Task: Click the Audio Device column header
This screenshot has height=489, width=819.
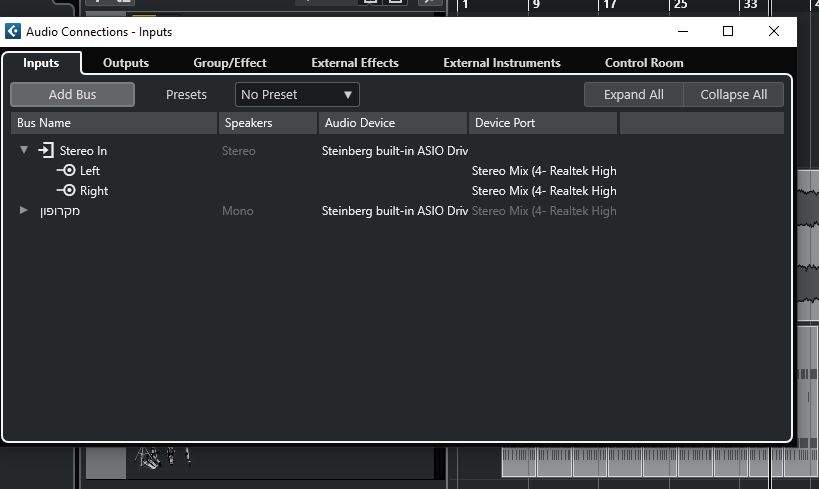Action: [x=393, y=123]
